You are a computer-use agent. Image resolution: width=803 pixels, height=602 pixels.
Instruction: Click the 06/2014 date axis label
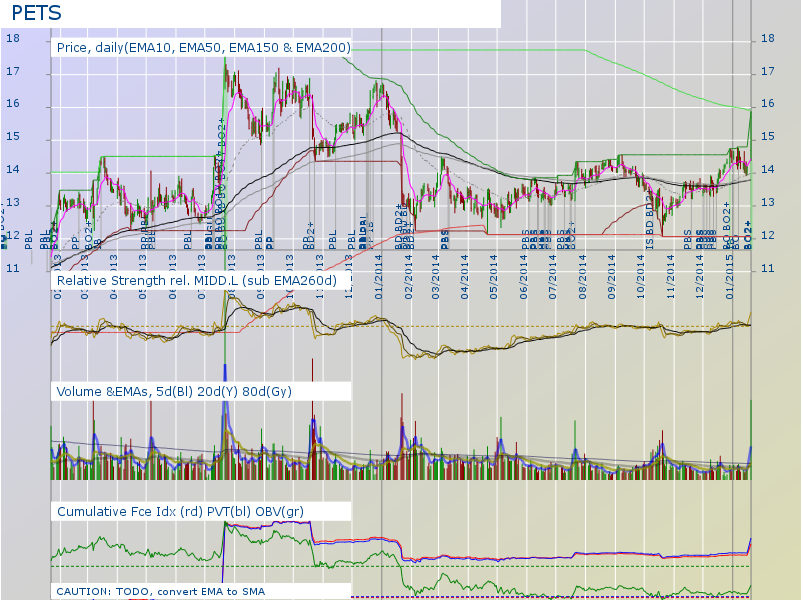[523, 277]
